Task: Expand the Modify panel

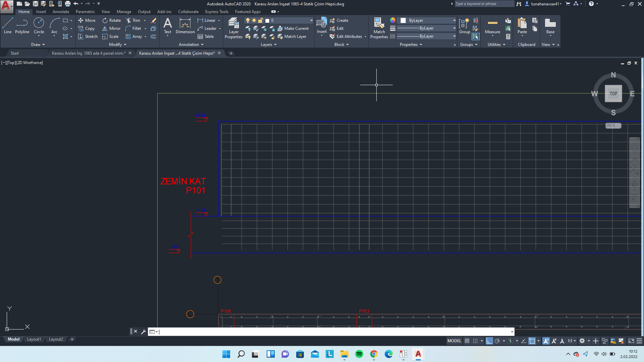Action: pos(117,45)
